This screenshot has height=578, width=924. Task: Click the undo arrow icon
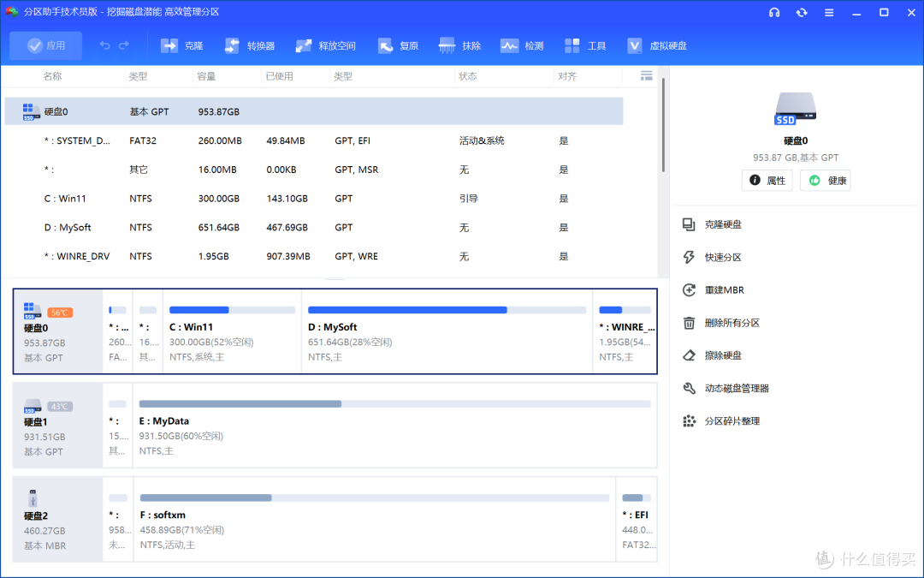(x=105, y=45)
